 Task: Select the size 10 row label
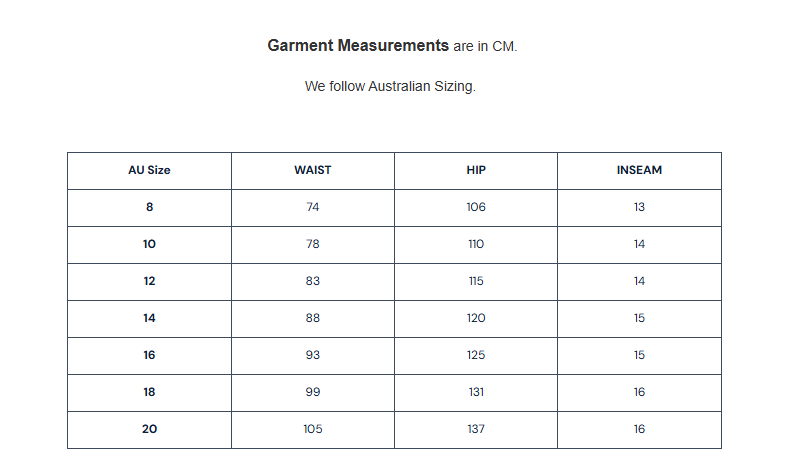pos(149,244)
